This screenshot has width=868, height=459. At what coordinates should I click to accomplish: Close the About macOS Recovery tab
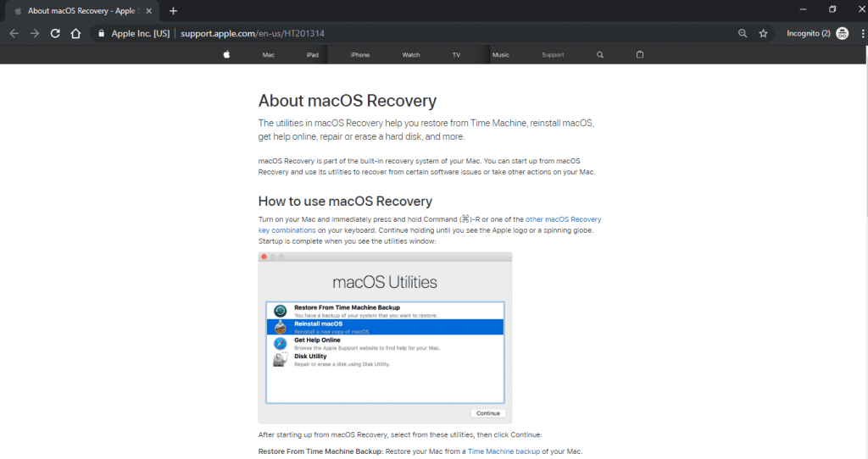pyautogui.click(x=149, y=11)
